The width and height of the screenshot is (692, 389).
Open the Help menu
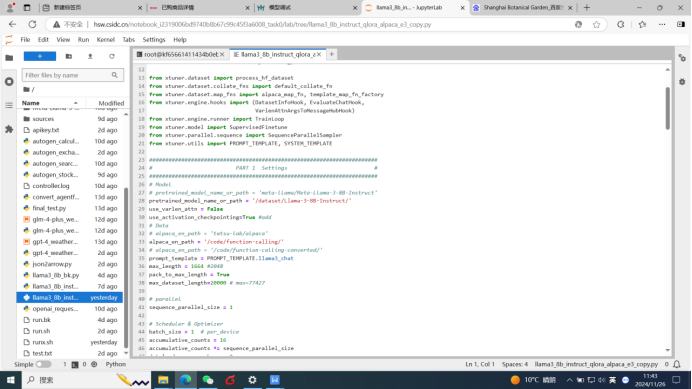point(180,40)
